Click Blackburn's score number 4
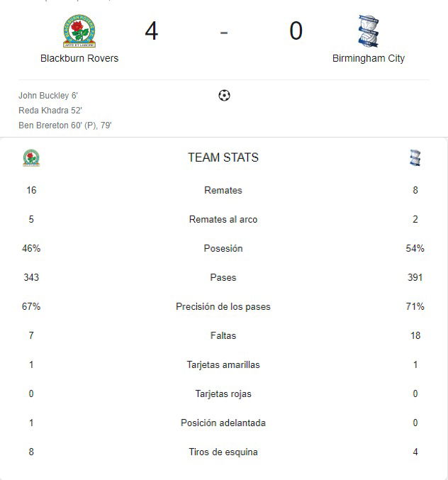 tap(152, 30)
